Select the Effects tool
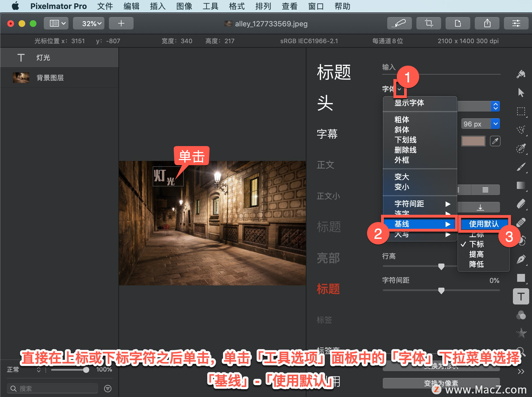This screenshot has height=397, width=532. 521,333
